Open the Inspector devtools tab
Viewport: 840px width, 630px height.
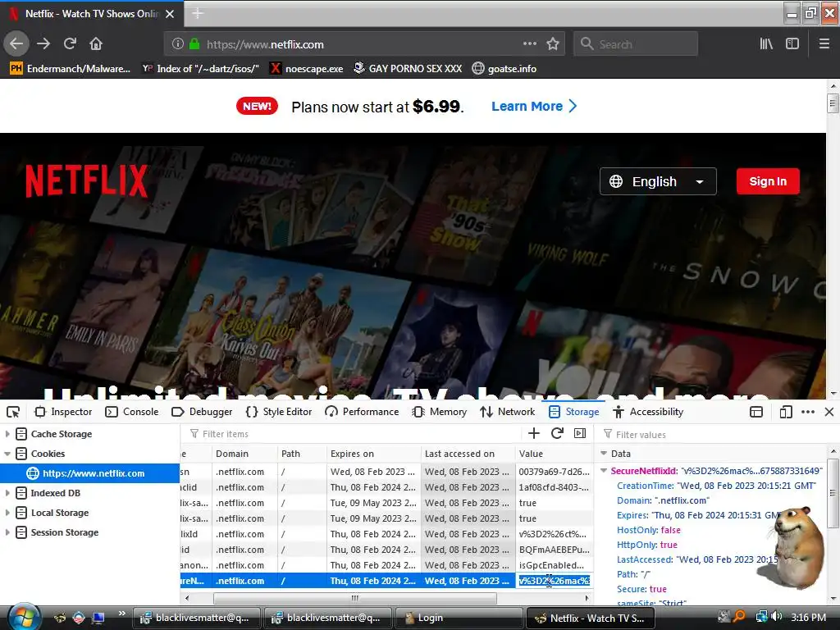coord(63,412)
